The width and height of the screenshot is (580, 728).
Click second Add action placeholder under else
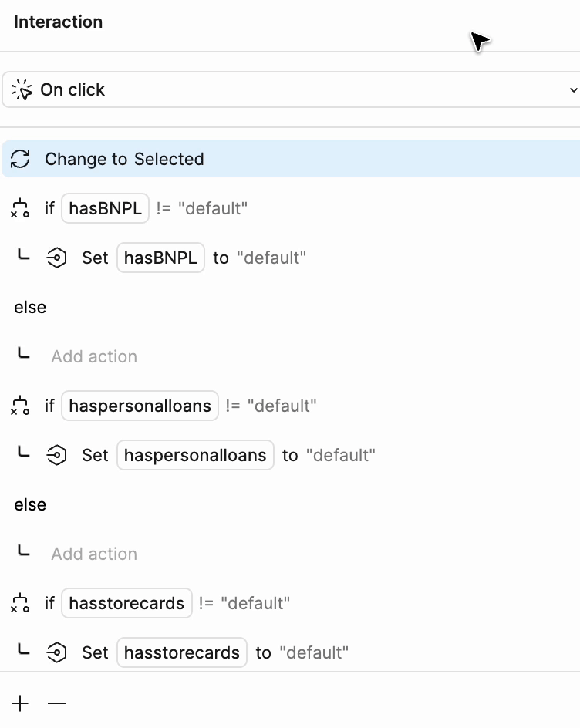tap(94, 554)
